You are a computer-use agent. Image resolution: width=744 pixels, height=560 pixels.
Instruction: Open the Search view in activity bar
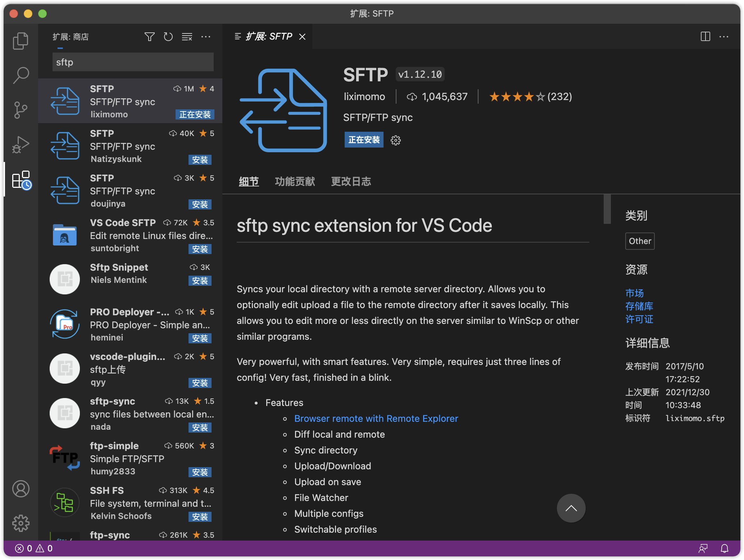click(x=21, y=75)
